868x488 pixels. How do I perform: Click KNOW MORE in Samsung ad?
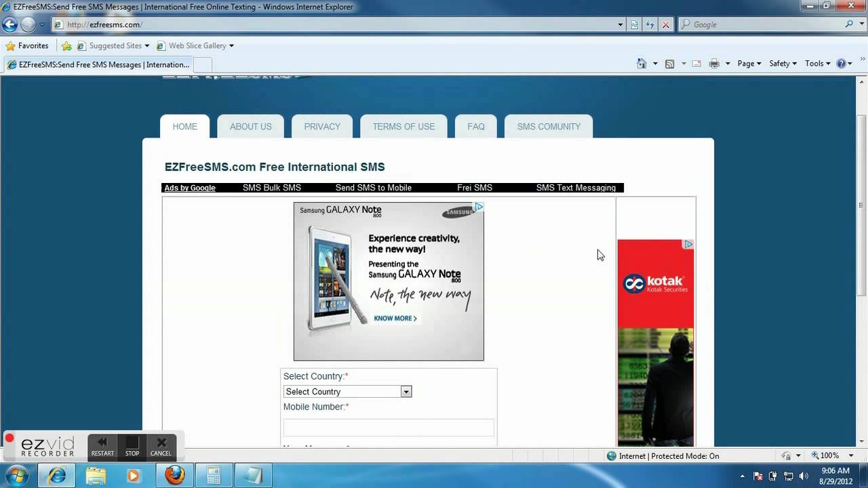[x=395, y=318]
